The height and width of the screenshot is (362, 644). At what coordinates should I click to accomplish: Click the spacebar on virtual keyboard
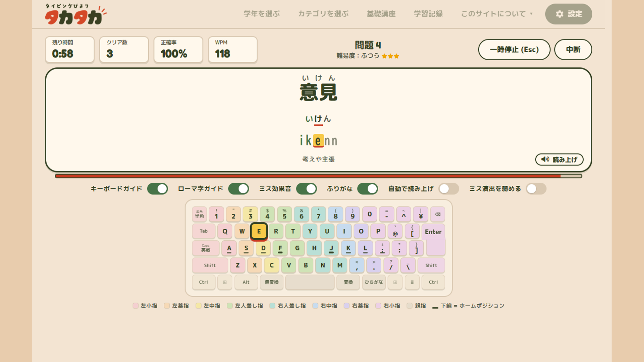[x=310, y=282]
